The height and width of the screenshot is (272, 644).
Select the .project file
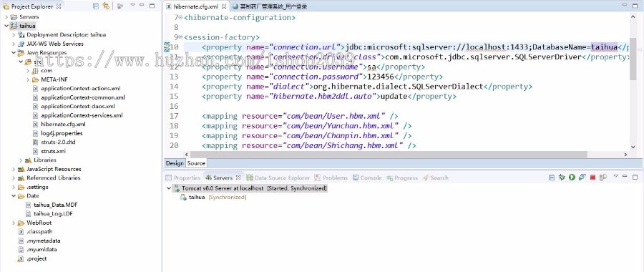pyautogui.click(x=32, y=259)
